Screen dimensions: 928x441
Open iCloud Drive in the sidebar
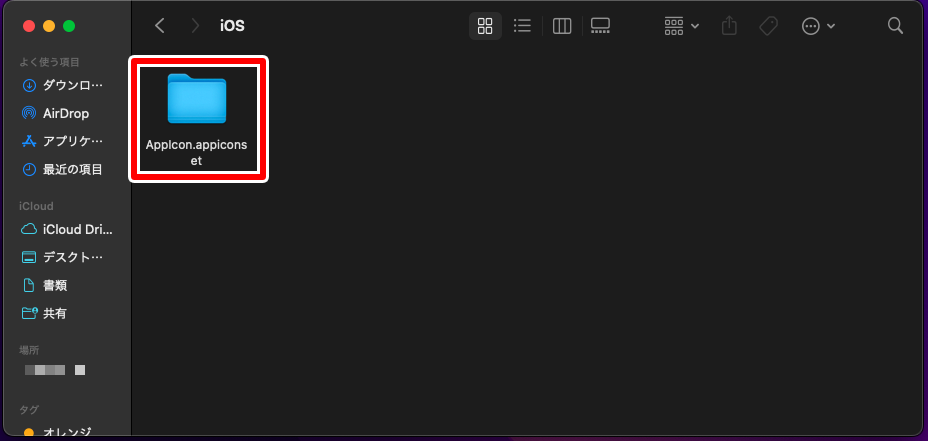click(x=65, y=229)
